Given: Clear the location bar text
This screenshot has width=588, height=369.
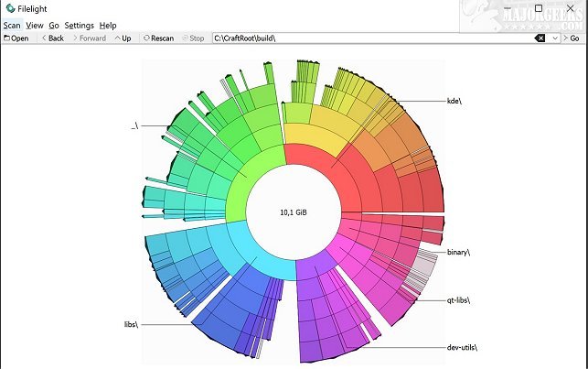Looking at the screenshot, I should pyautogui.click(x=540, y=38).
